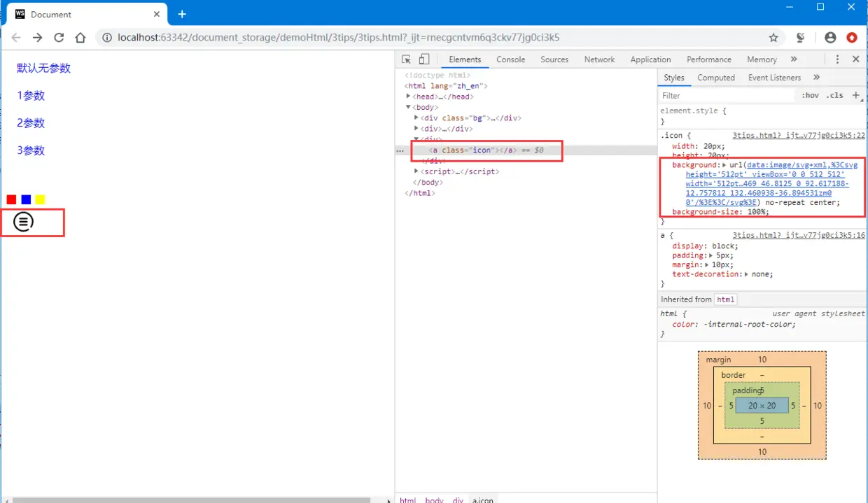The width and height of the screenshot is (868, 503).
Task: Open the user profile avatar icon
Action: [x=830, y=38]
